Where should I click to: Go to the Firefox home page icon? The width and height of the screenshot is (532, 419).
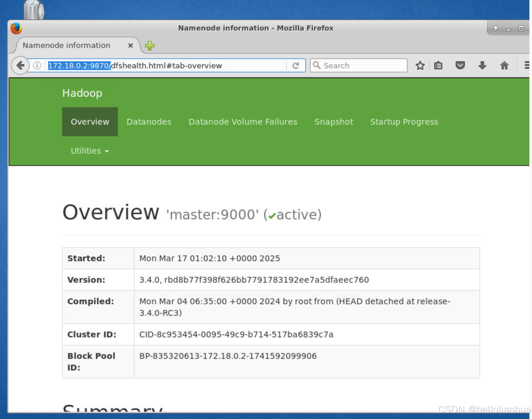(504, 66)
